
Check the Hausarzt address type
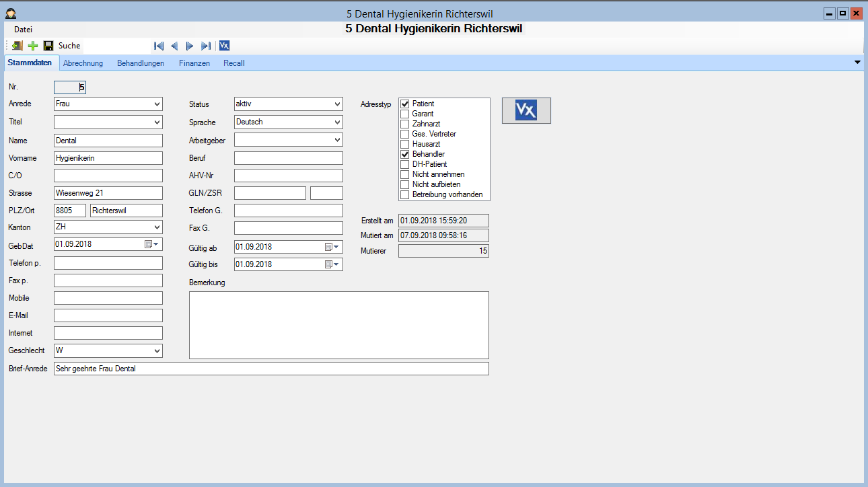[x=405, y=144]
